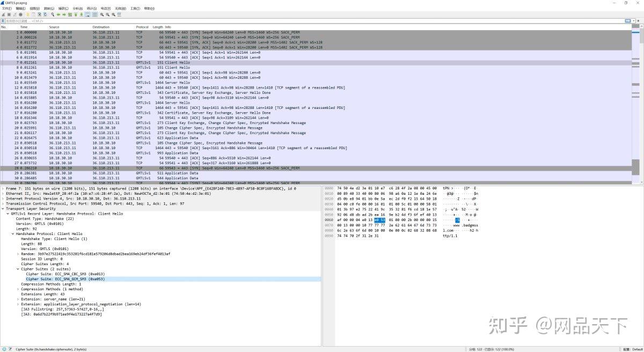644x352 pixels.
Task: Go back with the green left arrow
Action: click(58, 14)
